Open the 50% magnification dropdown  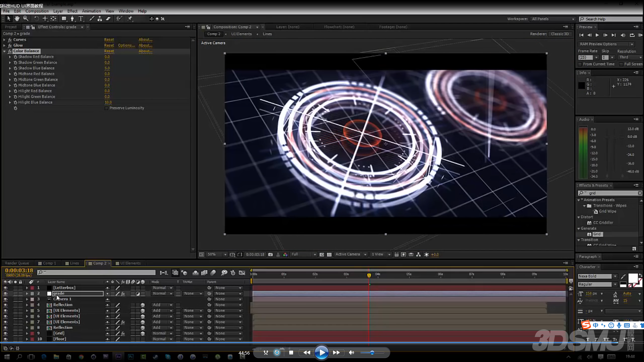pyautogui.click(x=217, y=255)
